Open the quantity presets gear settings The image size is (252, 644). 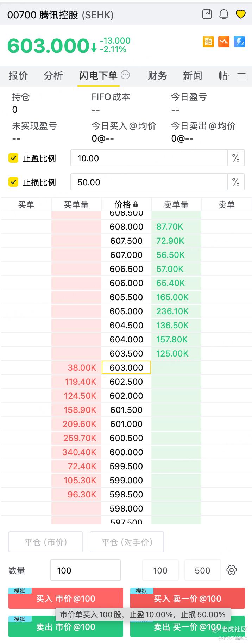click(x=232, y=570)
